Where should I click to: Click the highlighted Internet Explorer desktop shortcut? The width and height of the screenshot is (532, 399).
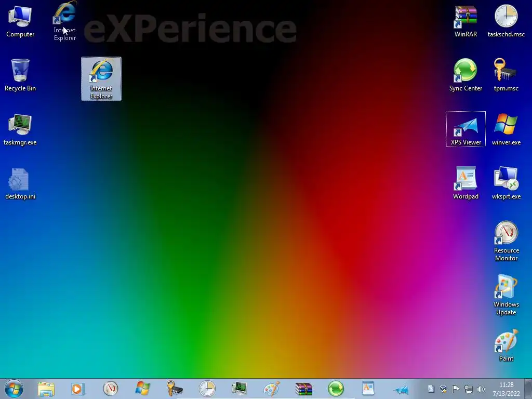pos(101,79)
